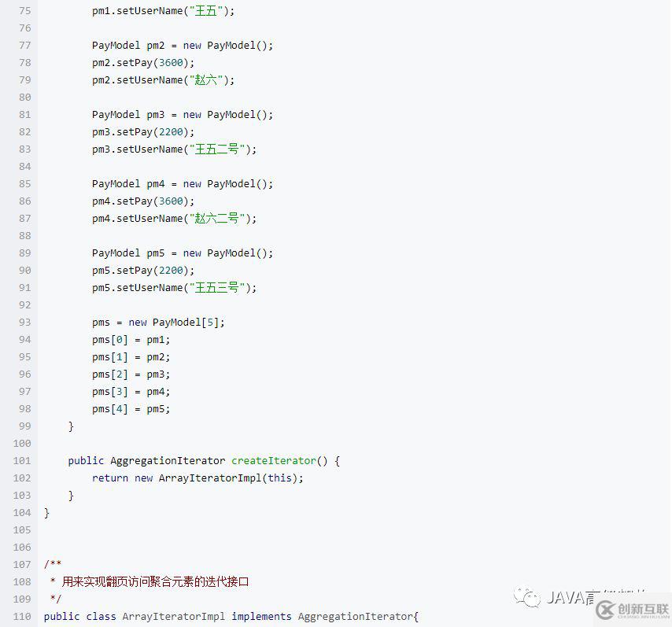Viewport: 672px width, 627px height.
Task: Click the code pm1.setUserName("王五");
Action: coord(164,11)
